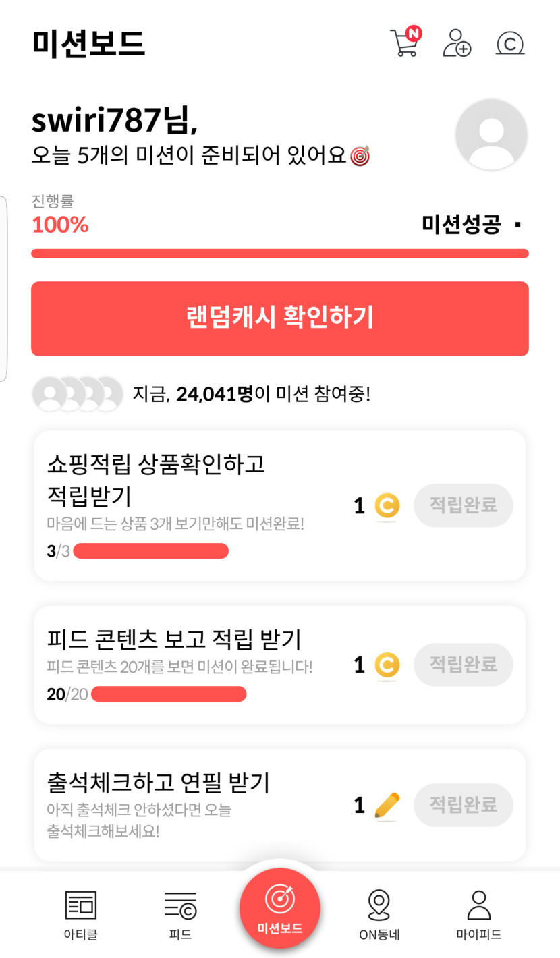Click the overall mission progress bar
This screenshot has height=958, width=560.
coord(279,254)
